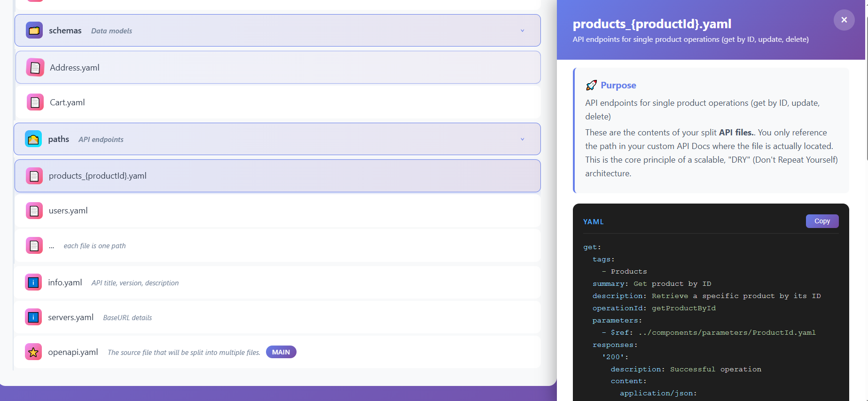This screenshot has height=401, width=868.
Task: Click the users.yaml file icon
Action: point(34,211)
